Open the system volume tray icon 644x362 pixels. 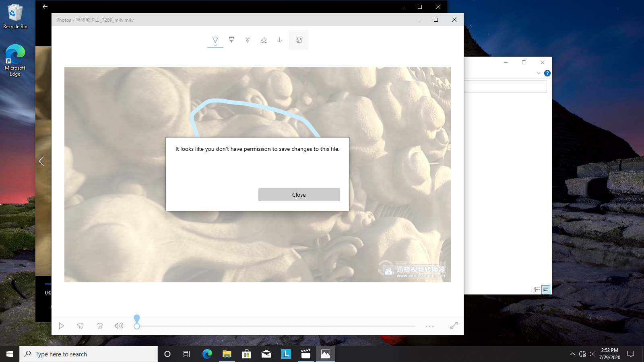click(592, 354)
